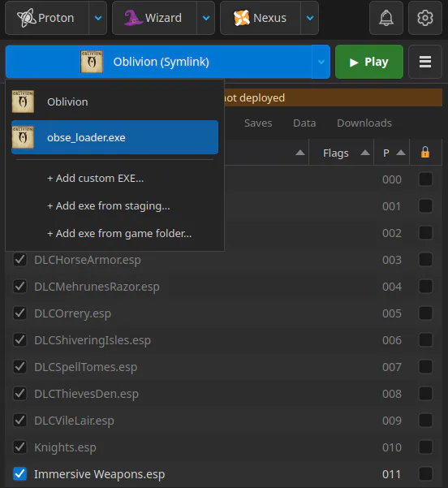
Task: Toggle lock checkbox for DLCOrrery.esp
Action: (425, 313)
